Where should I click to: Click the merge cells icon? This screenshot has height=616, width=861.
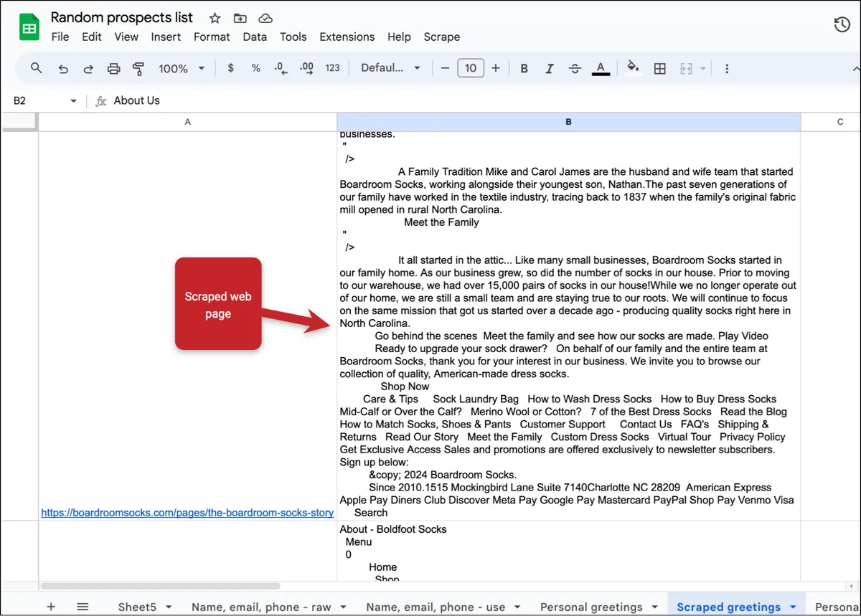pyautogui.click(x=686, y=69)
